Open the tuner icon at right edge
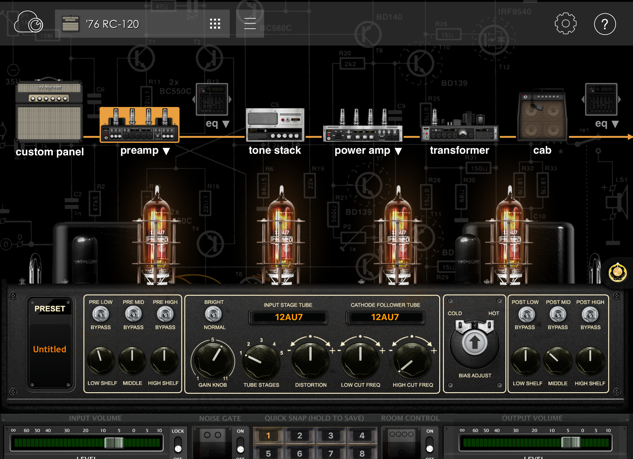This screenshot has height=459, width=633. [618, 272]
